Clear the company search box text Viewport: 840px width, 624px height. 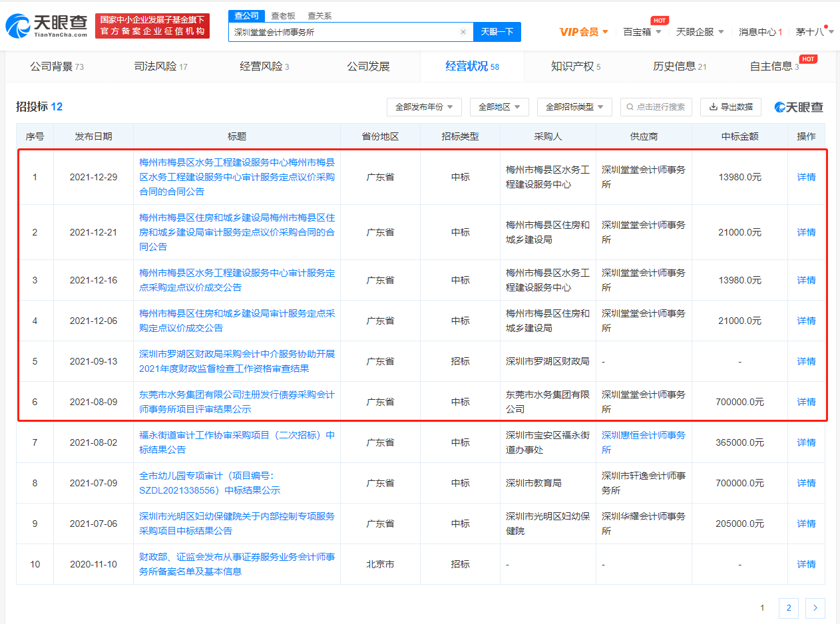[x=463, y=32]
